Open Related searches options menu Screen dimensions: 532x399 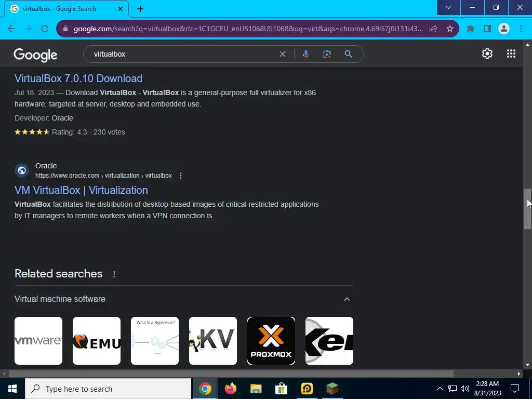pos(114,274)
